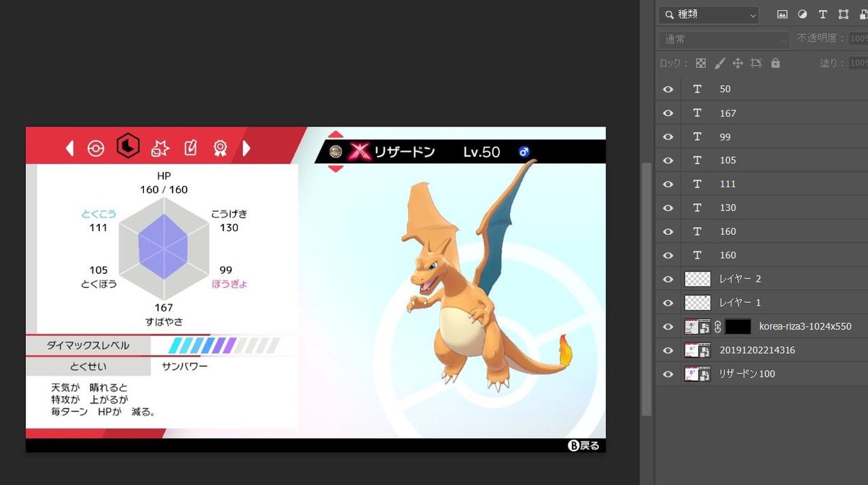Click the right arrow in the game tab bar
Screen dimensions: 868x485
pyautogui.click(x=246, y=148)
